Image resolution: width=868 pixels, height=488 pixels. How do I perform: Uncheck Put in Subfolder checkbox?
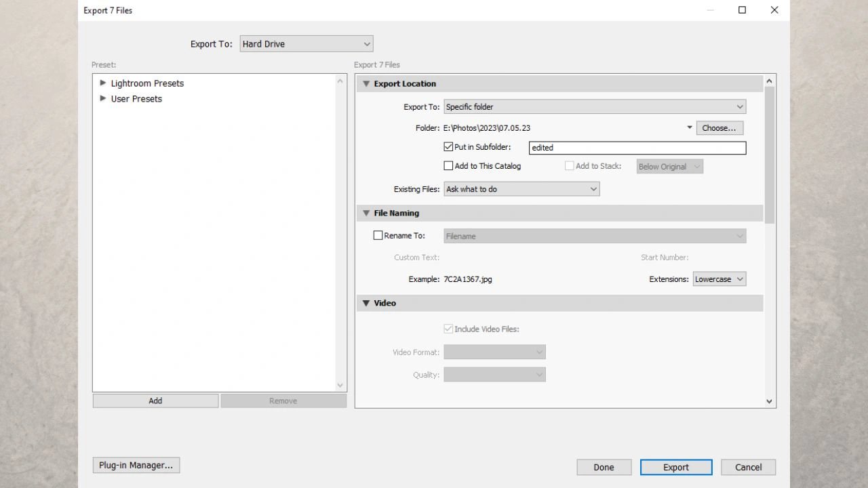(448, 146)
